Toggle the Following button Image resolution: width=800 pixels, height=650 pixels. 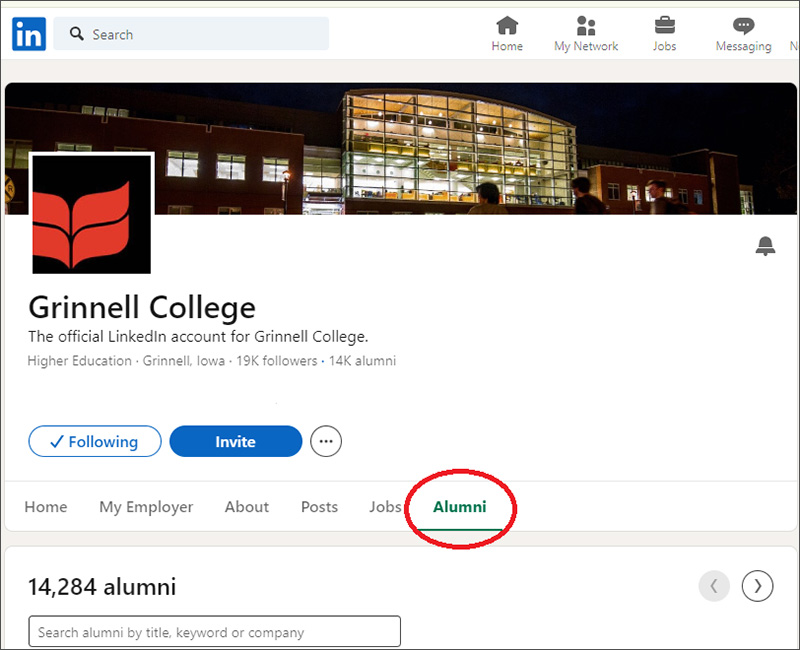pyautogui.click(x=95, y=441)
